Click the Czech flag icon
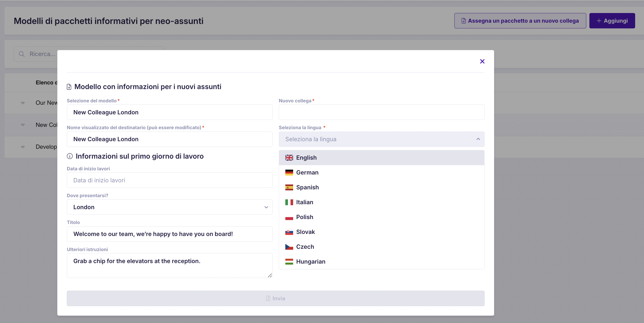644x323 pixels. 289,247
